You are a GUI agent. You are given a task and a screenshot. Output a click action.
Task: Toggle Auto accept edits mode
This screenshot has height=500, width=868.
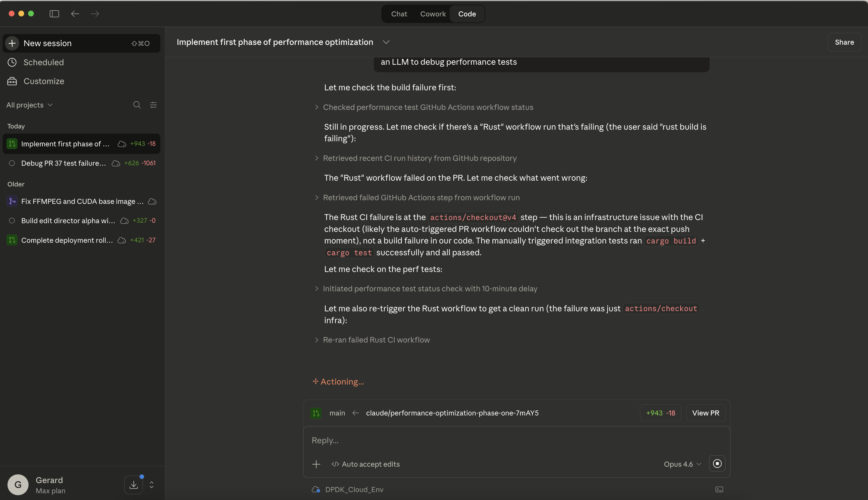[366, 464]
